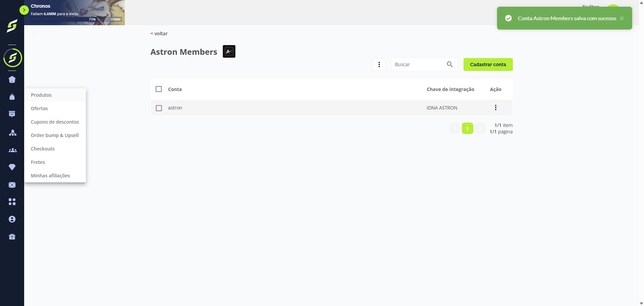Go back via the < voltar link
Viewport: 644px width, 306px height.
click(x=159, y=34)
